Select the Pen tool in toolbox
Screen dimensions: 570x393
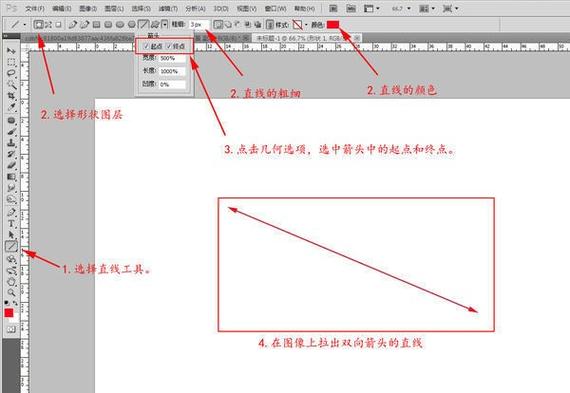[x=11, y=212]
